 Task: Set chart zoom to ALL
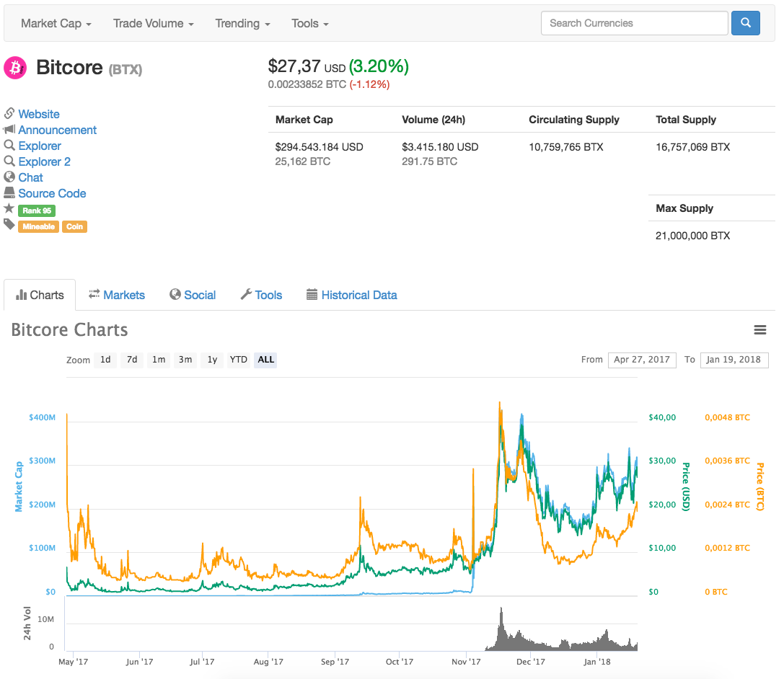[x=265, y=360]
